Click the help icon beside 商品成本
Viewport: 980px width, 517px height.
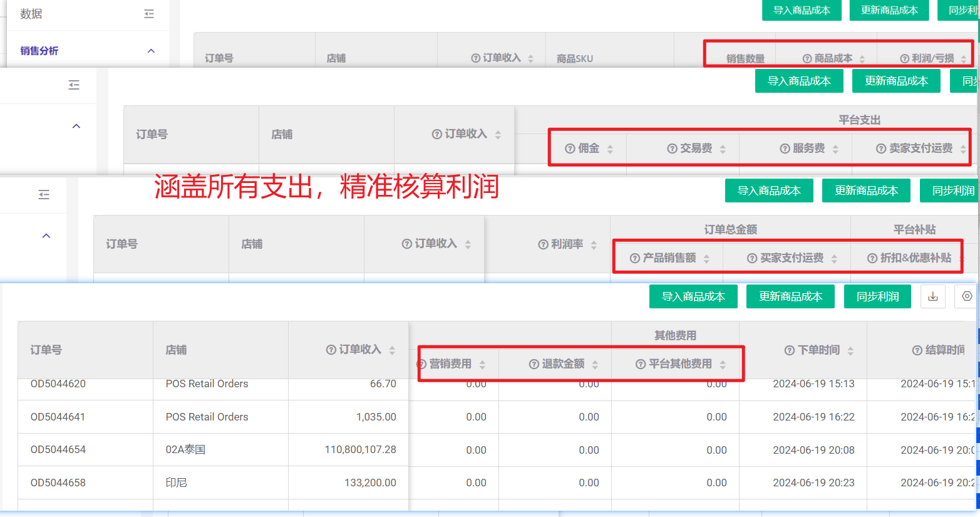point(807,58)
